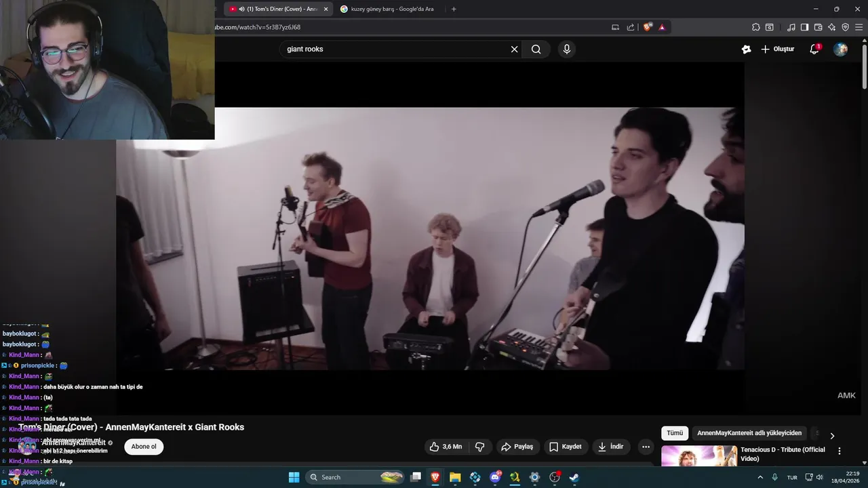Click the YouTube search magnifier button
The image size is (868, 488).
point(536,49)
